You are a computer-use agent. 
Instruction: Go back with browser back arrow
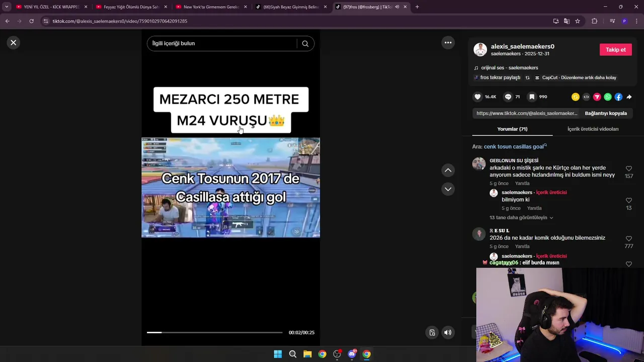tap(7, 21)
